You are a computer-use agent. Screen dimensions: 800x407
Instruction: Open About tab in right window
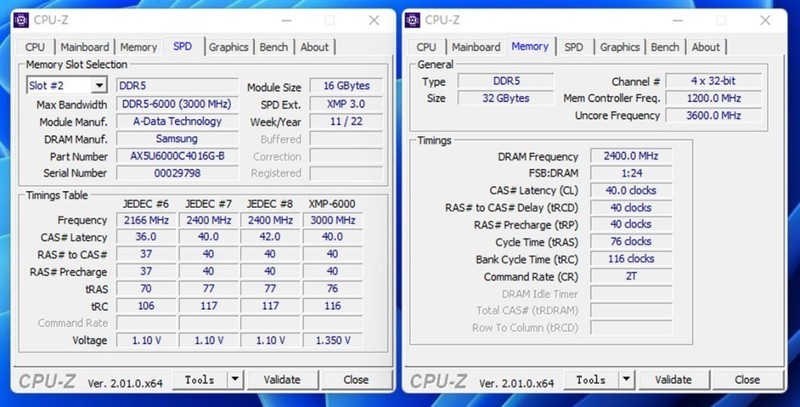coord(706,47)
